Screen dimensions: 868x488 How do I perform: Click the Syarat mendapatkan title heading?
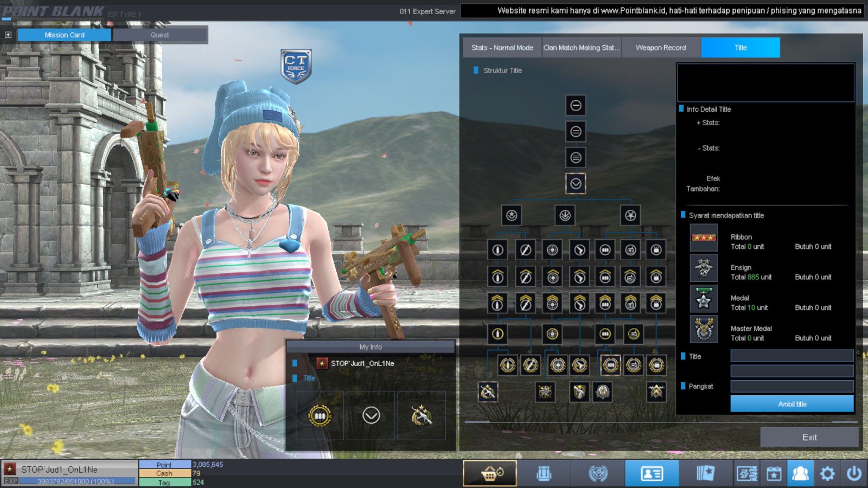point(726,215)
